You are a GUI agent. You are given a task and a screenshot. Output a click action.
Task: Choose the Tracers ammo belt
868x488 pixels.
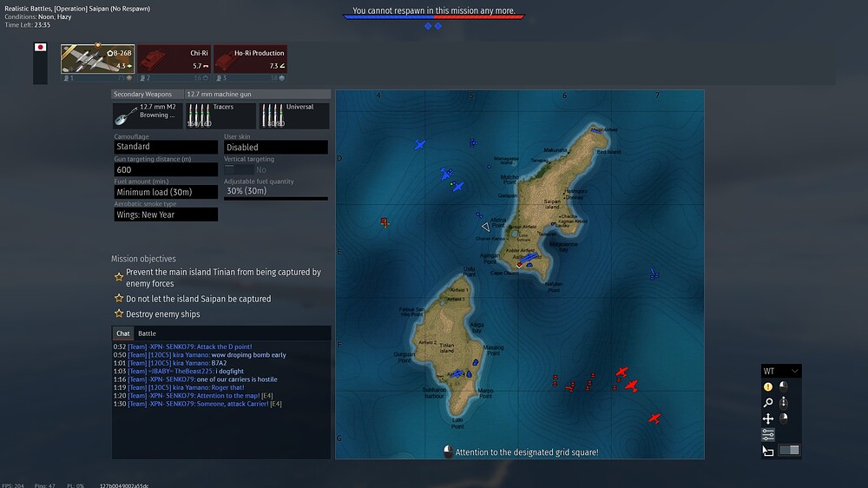(220, 115)
